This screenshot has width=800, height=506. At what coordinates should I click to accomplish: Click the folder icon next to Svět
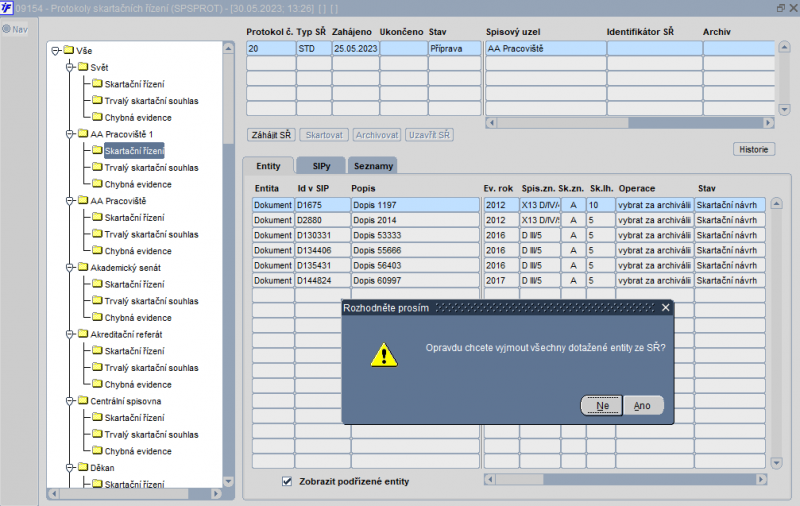83,67
